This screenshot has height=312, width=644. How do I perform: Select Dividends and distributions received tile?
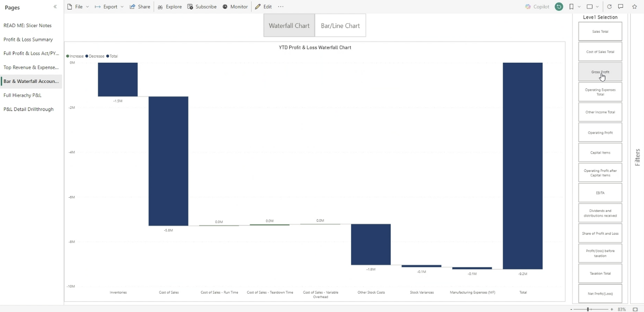[x=600, y=213]
